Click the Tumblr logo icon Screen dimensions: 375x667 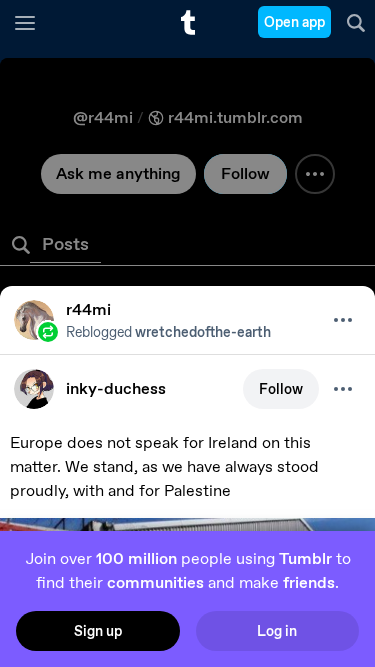click(x=188, y=23)
